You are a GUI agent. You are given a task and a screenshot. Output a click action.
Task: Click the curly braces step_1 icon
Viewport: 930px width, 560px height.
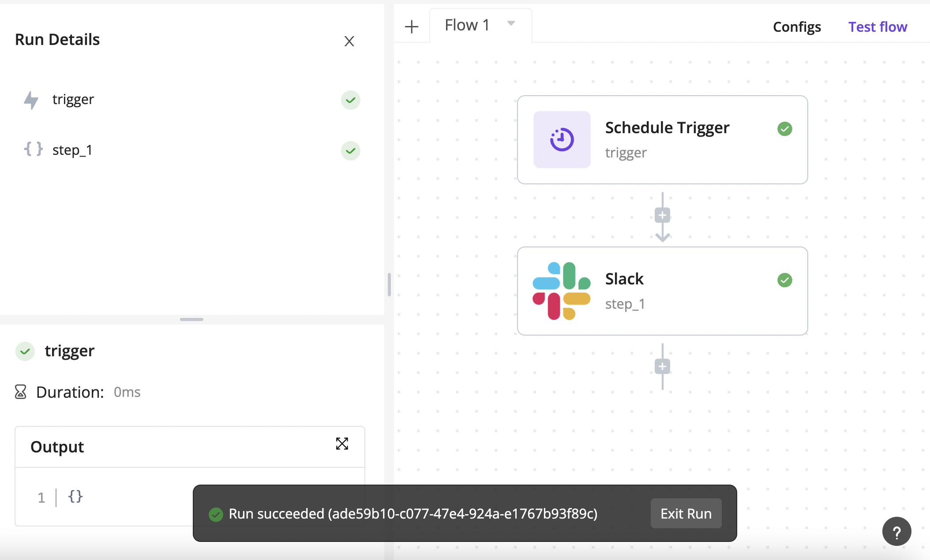pyautogui.click(x=33, y=149)
